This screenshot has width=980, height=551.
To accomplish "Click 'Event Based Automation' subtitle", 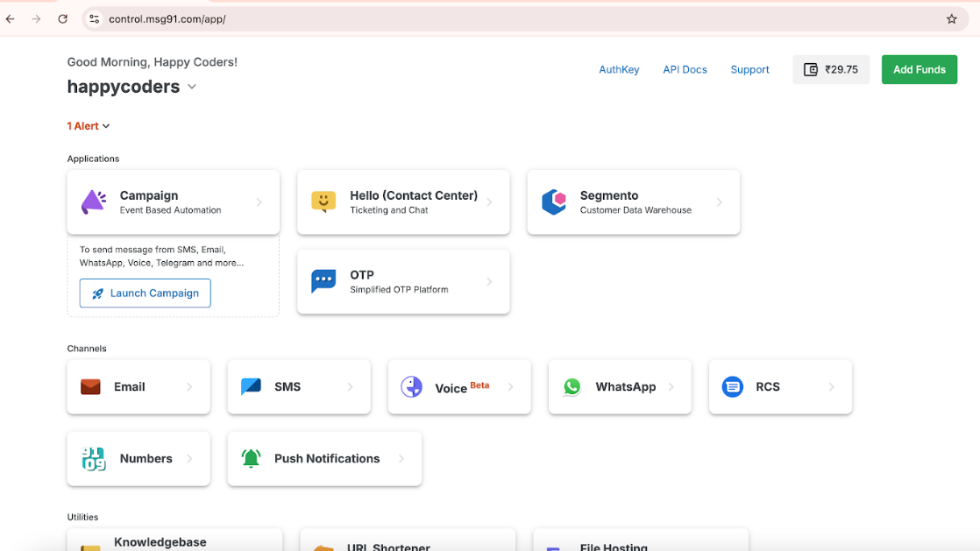I will point(171,210).
